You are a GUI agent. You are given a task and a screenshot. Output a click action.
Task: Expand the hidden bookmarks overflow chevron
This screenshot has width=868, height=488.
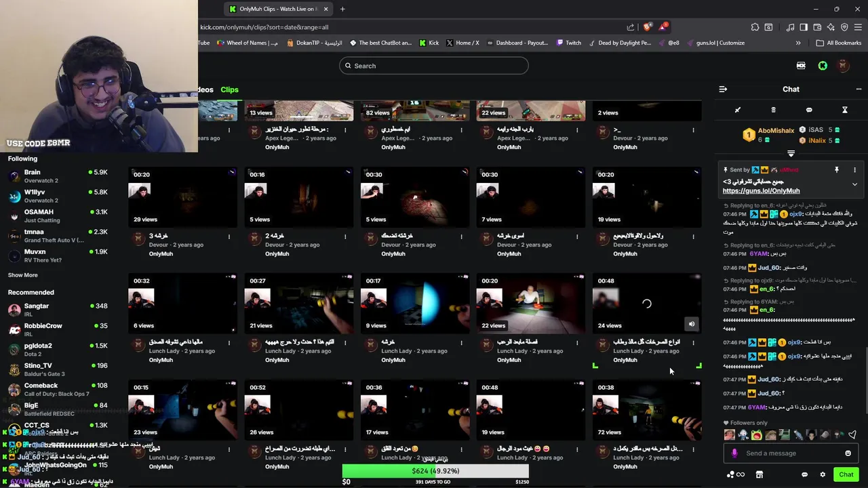click(x=798, y=43)
